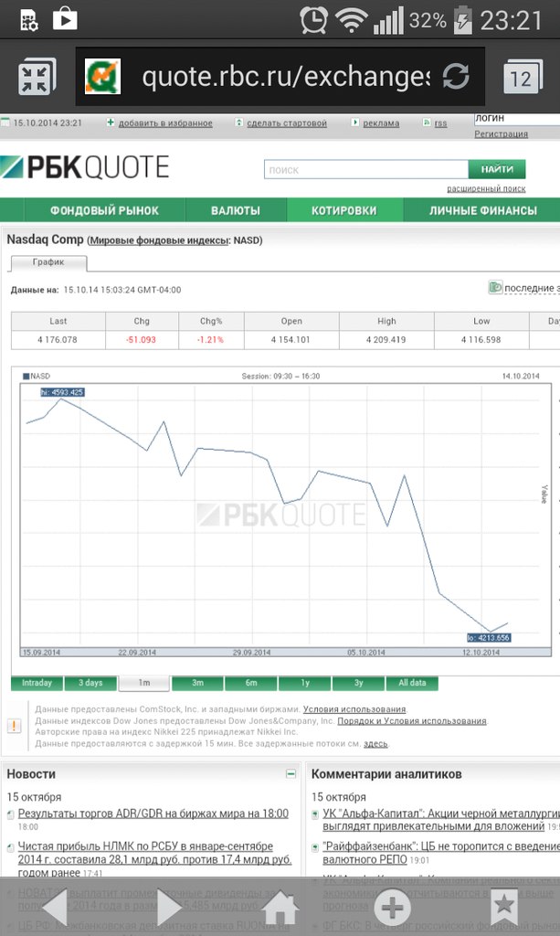Tap the логин input field
560x936 pixels.
516,118
